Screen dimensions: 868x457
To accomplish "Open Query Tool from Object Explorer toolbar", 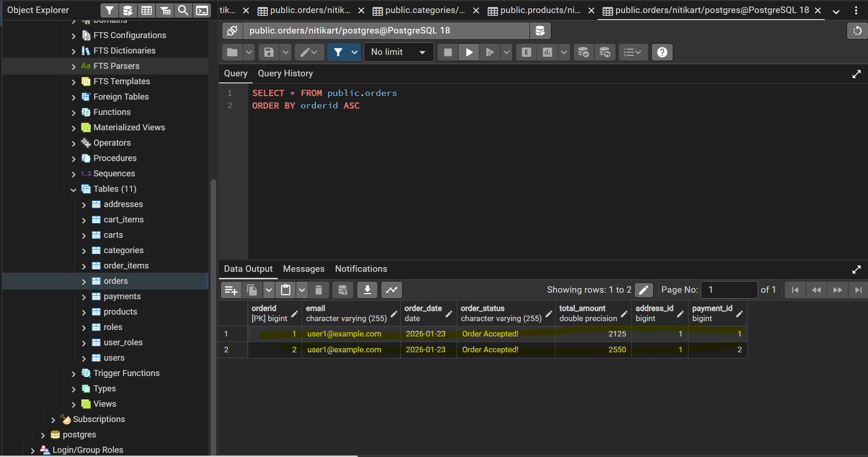I will point(127,10).
